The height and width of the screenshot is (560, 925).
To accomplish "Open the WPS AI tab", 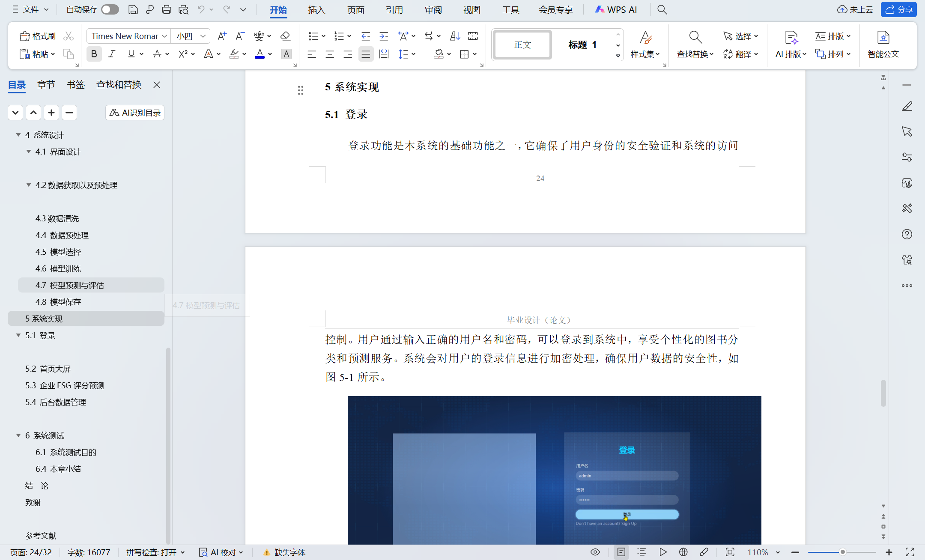I will [616, 9].
